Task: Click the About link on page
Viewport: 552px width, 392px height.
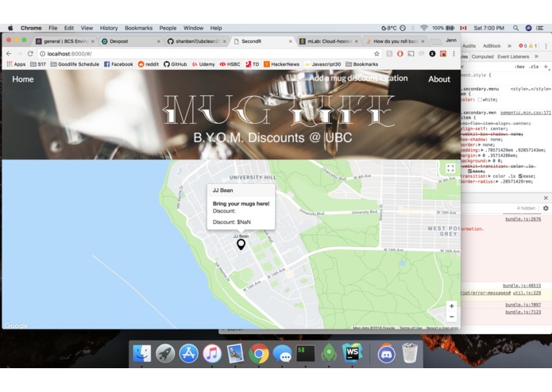Action: (439, 79)
